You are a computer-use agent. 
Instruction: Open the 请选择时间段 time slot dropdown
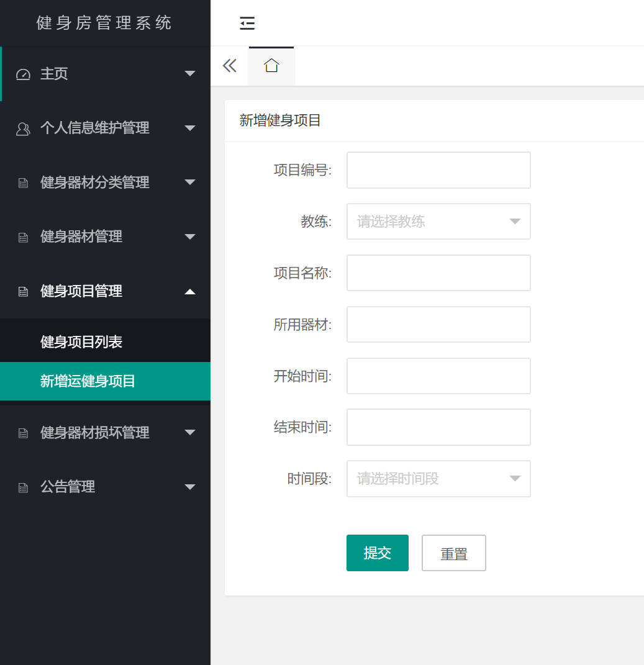click(x=438, y=479)
